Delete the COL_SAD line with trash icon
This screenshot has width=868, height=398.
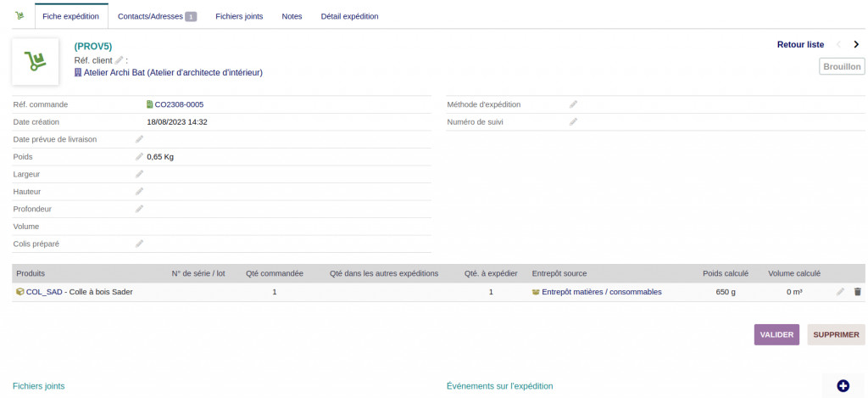point(857,292)
